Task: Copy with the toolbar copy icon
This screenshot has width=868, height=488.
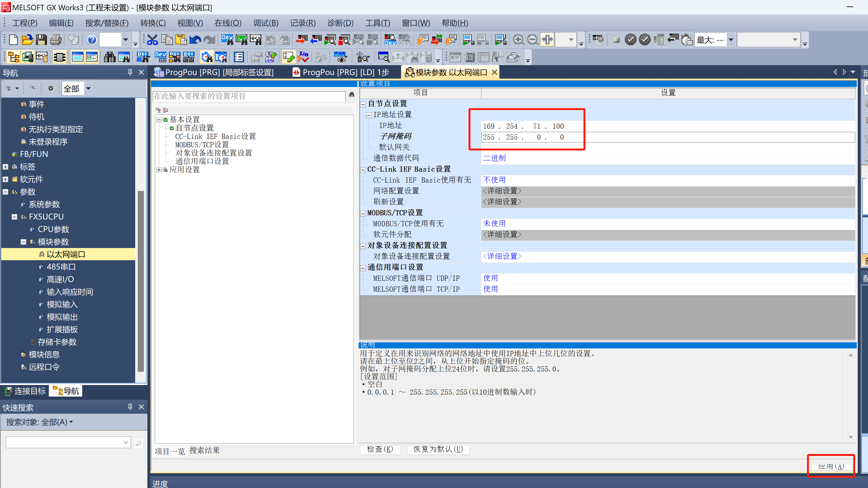Action: (166, 40)
